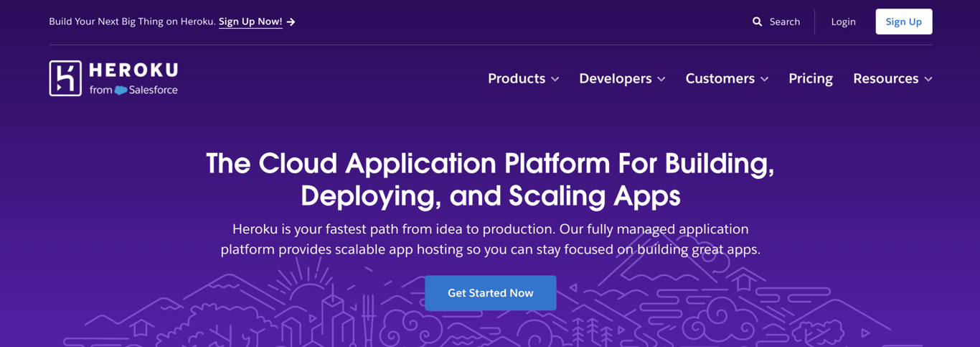The width and height of the screenshot is (980, 347).
Task: Click the HEROKU wordmark text
Action: [x=133, y=70]
